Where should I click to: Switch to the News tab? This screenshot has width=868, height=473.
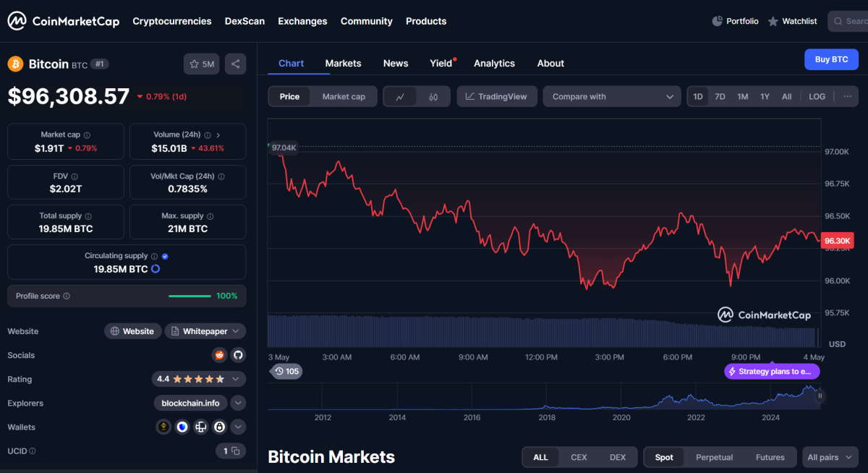click(x=396, y=63)
